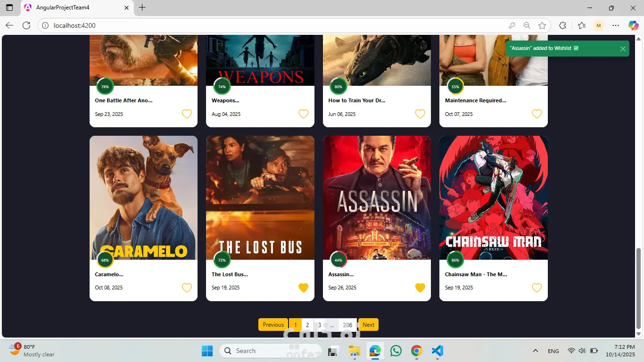644x362 pixels.
Task: Open the Caramelo movie poster
Action: pos(143,197)
